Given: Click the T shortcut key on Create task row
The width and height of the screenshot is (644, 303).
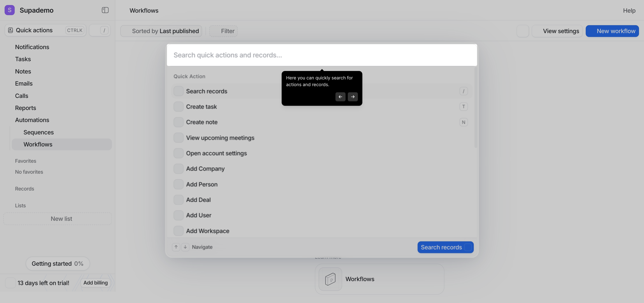Looking at the screenshot, I should click(464, 107).
